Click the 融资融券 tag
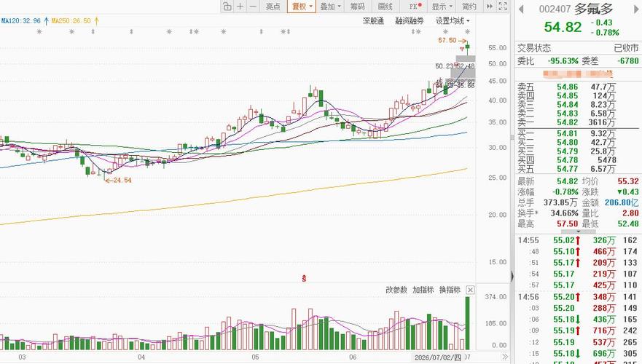Screen dimensions: 642x364 click(410, 21)
